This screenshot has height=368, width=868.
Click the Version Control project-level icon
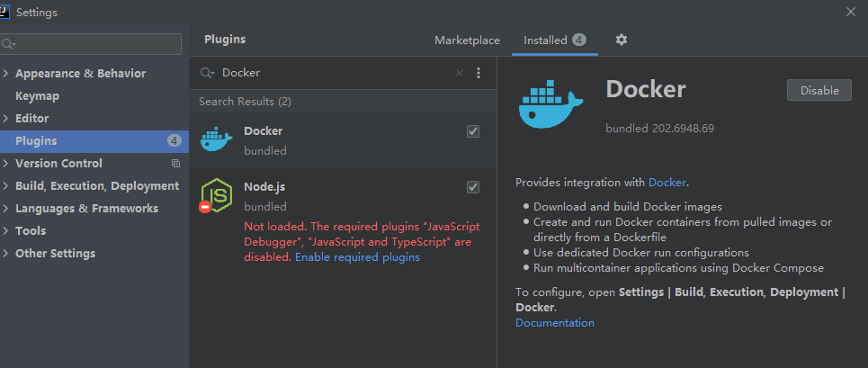(x=175, y=164)
